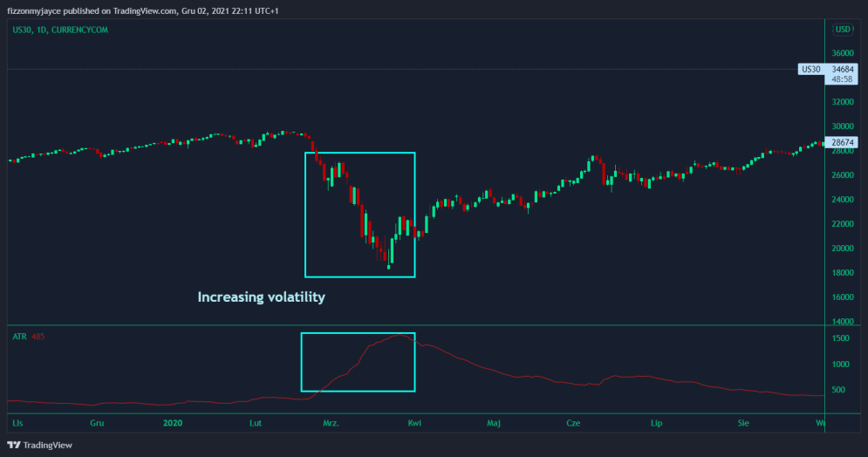The width and height of the screenshot is (868, 457).
Task: Click the TradingView logo icon
Action: point(14,445)
